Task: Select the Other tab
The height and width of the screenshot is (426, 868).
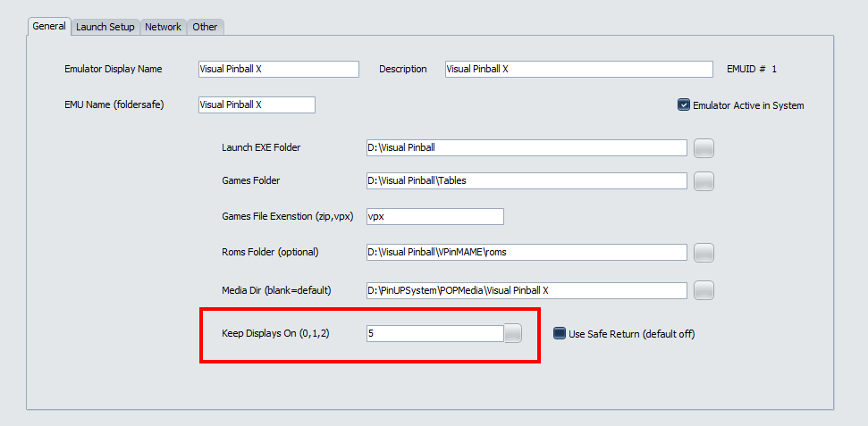Action: pyautogui.click(x=205, y=27)
